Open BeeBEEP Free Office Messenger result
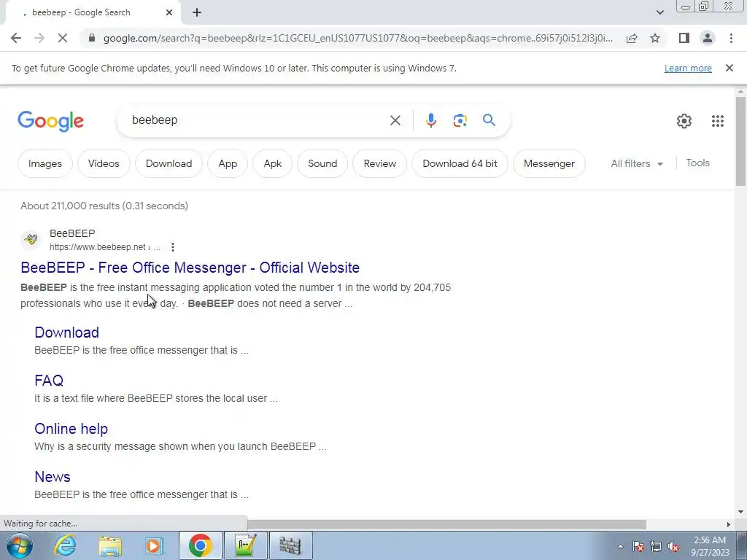Image resolution: width=747 pixels, height=560 pixels. [190, 268]
